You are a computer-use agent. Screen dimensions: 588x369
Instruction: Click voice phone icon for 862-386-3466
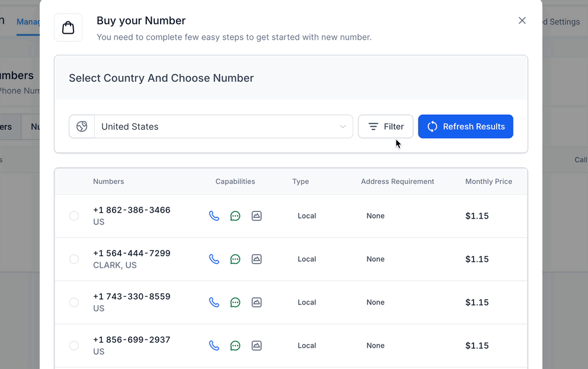click(x=214, y=216)
